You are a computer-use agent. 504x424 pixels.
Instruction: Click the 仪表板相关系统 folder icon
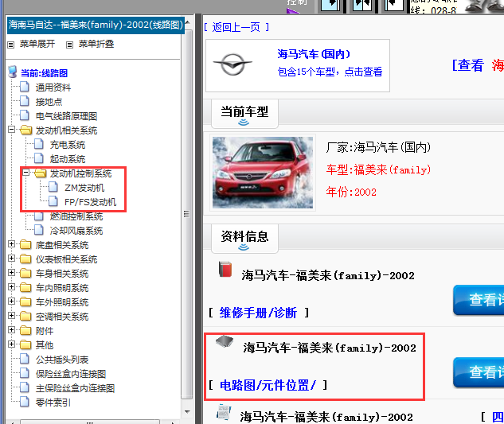(25, 259)
